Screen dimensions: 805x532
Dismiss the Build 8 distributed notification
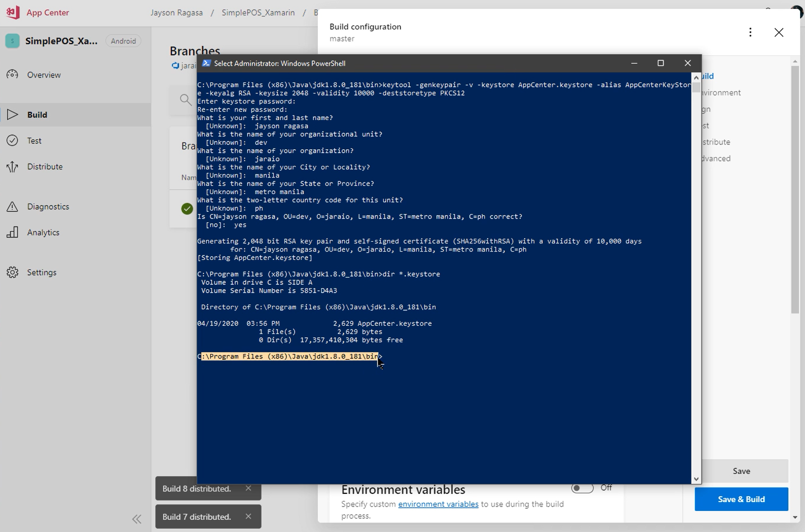248,488
